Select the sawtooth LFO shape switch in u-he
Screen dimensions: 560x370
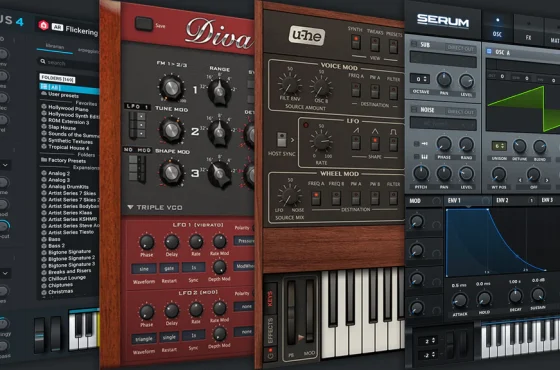[356, 143]
